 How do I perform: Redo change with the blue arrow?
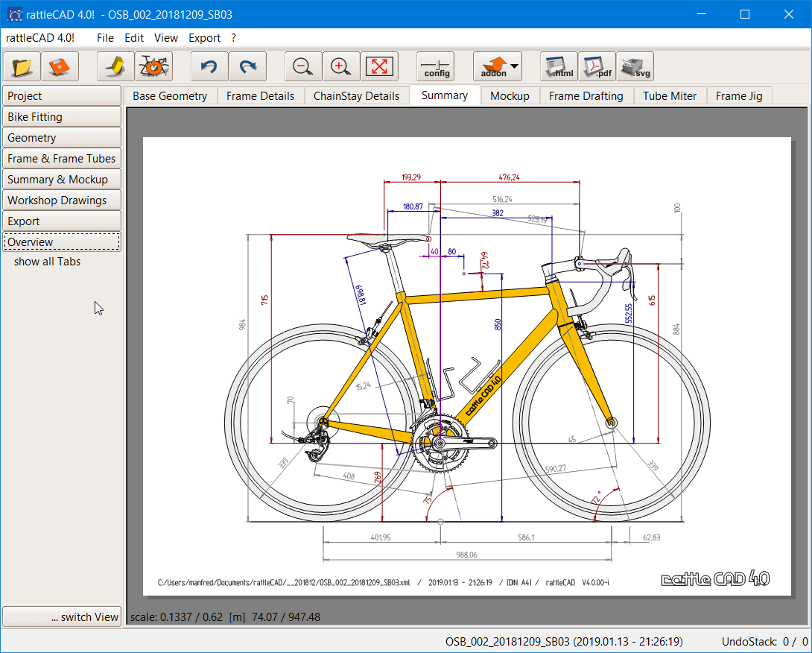click(x=247, y=66)
